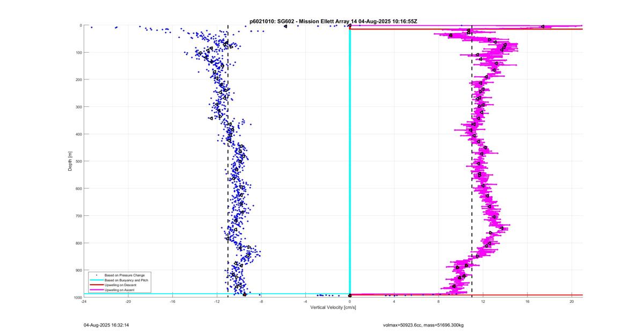Click the positive '16' x-axis tick label
Viewport: 644px width, 334px height.
tap(528, 301)
